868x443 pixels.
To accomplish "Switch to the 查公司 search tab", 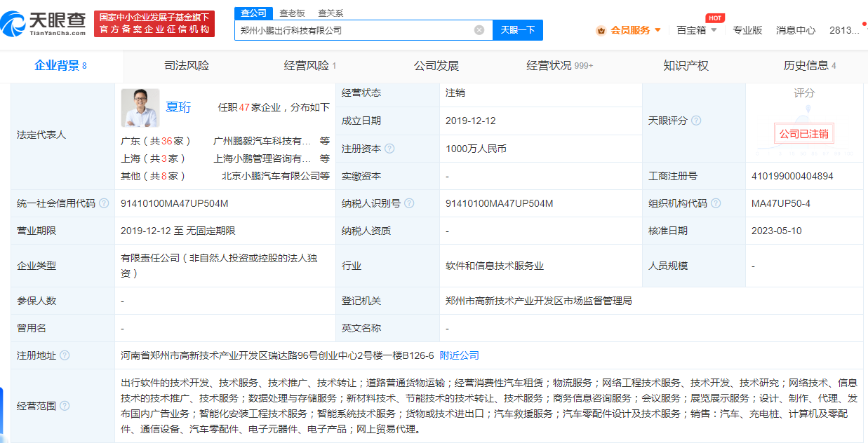I will click(253, 13).
